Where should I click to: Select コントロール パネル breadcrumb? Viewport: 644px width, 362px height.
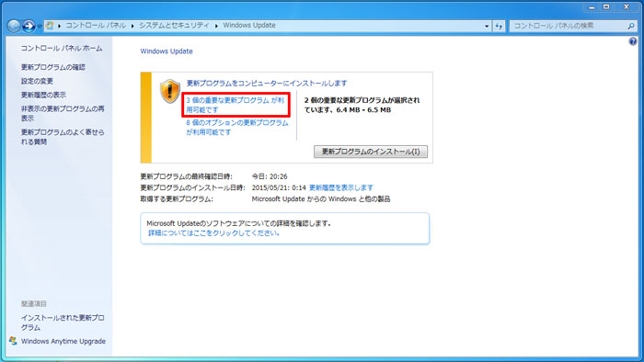[x=96, y=26]
